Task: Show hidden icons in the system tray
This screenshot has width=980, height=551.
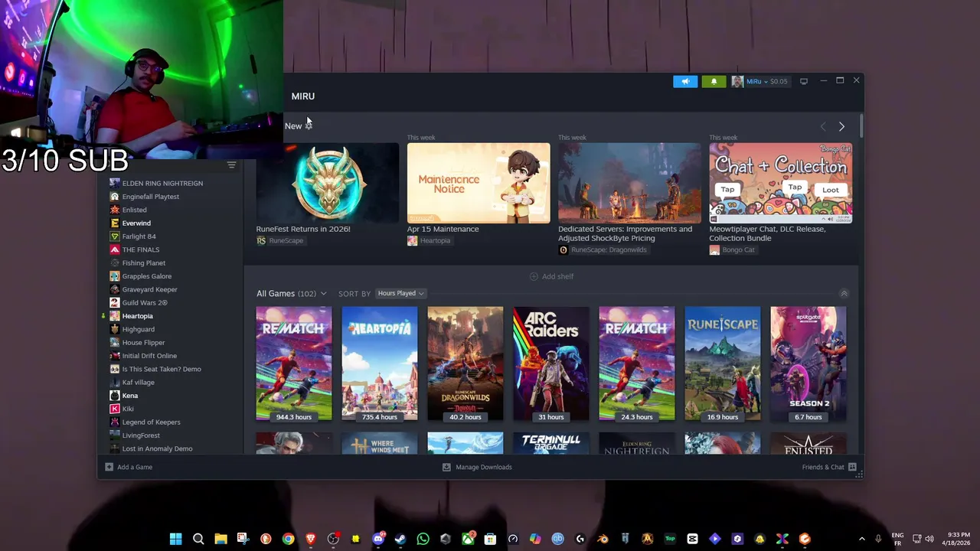Action: pos(861,539)
